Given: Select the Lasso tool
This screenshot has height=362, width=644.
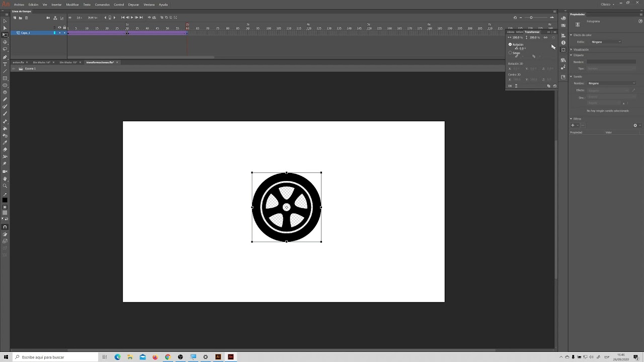Looking at the screenshot, I should (5, 49).
